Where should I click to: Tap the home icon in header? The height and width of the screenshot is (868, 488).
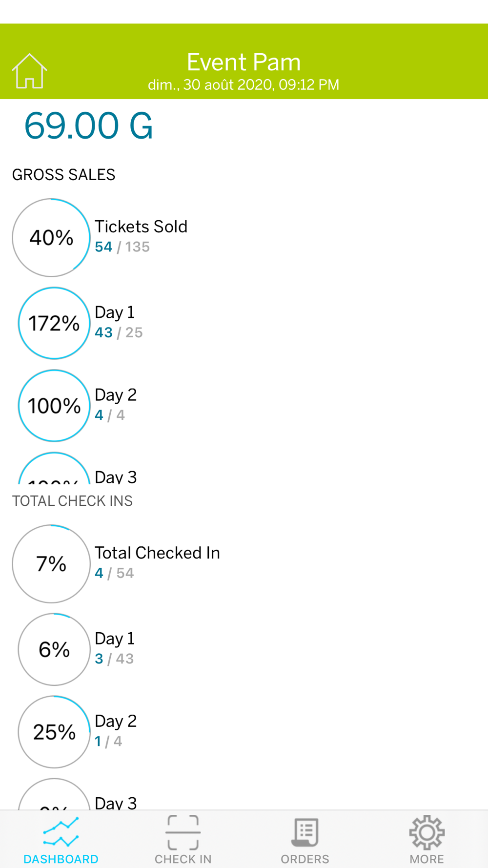[29, 71]
